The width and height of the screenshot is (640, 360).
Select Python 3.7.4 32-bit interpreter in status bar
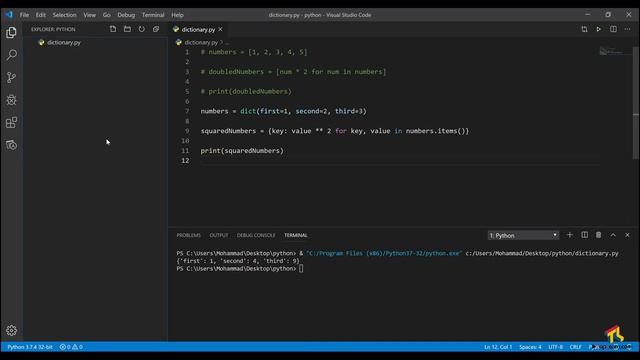pos(30,347)
